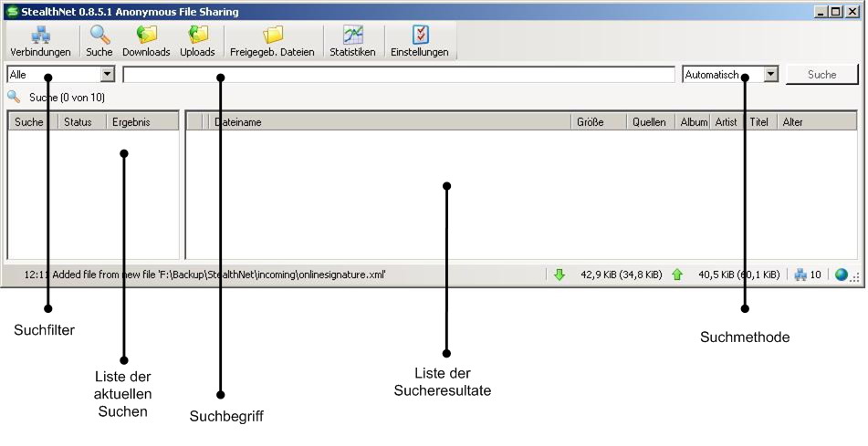Click the 'Added file from new file' status message
The image size is (868, 446).
coord(204,275)
